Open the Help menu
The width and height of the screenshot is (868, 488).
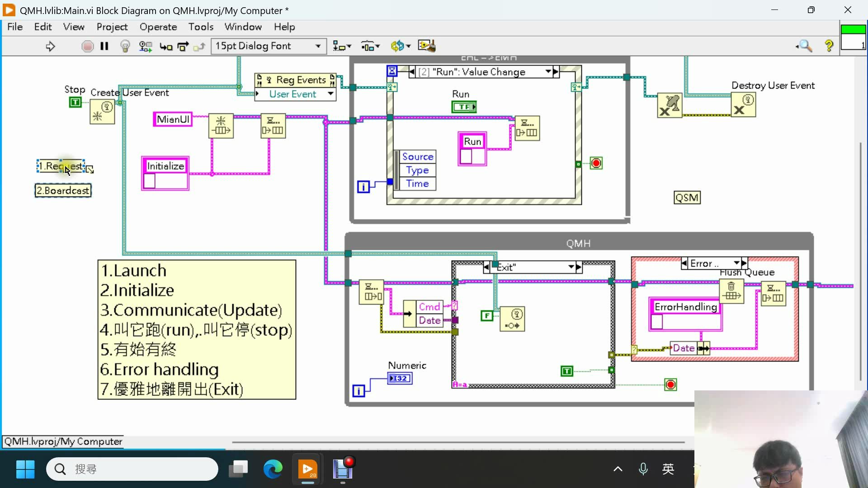(284, 27)
